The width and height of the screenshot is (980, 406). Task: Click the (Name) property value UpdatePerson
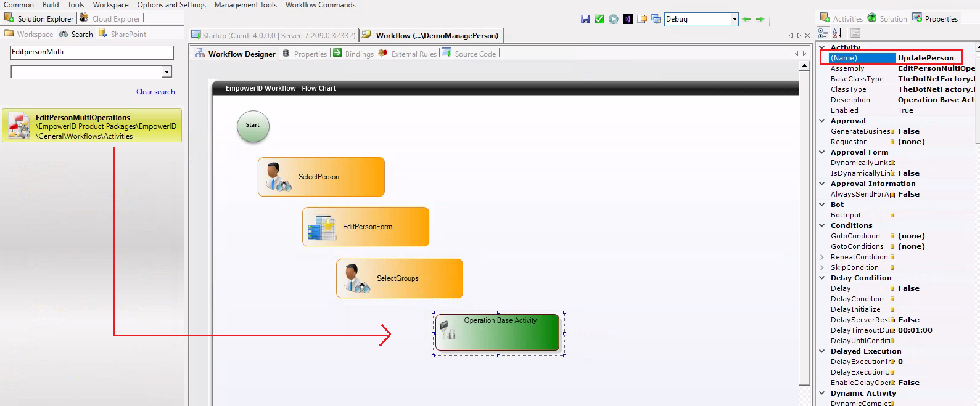pos(926,58)
